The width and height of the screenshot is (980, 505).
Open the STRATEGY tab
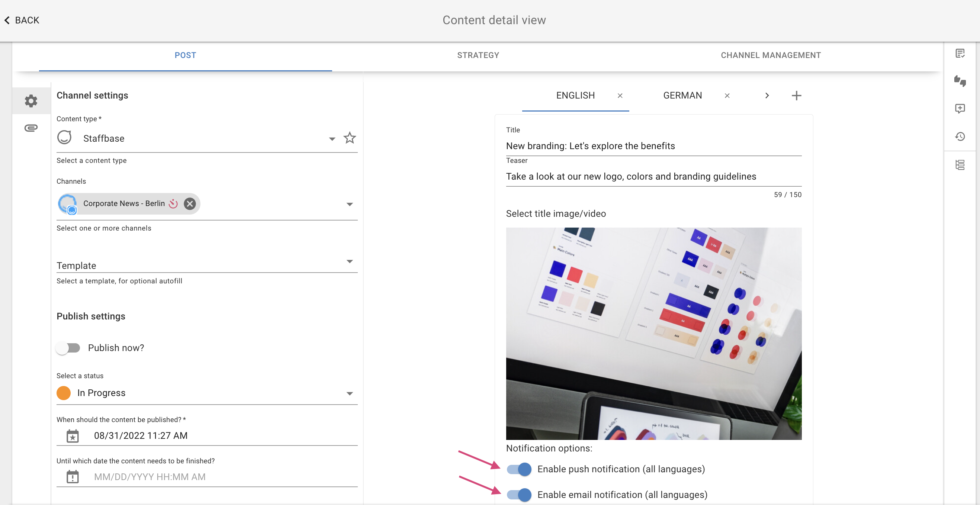tap(478, 55)
